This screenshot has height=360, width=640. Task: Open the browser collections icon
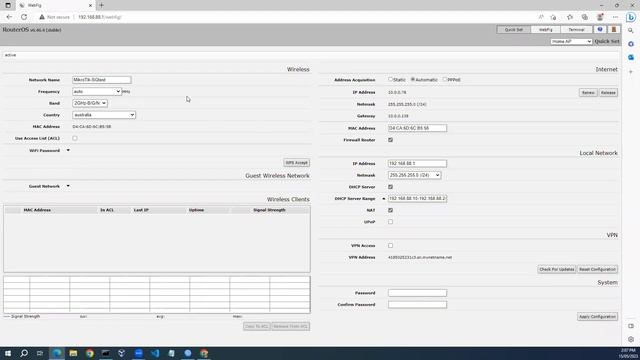click(585, 17)
